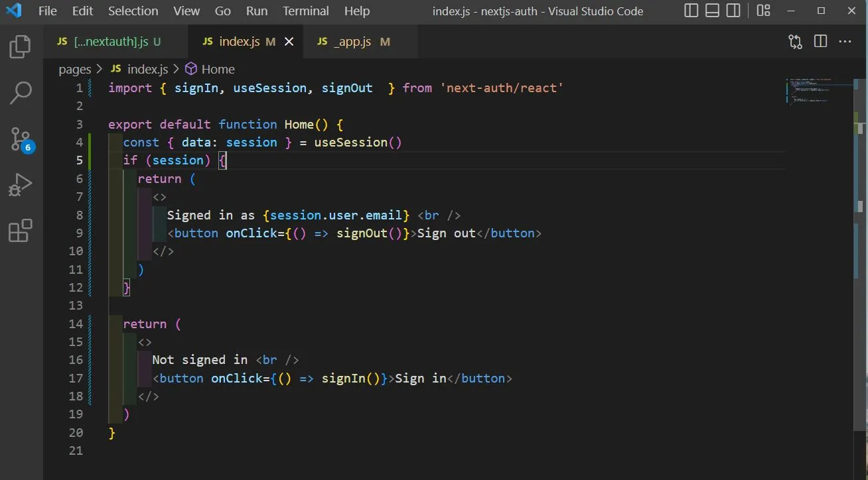Click the pages breadcrumb segment
Viewport: 868px width, 480px height.
coord(74,69)
